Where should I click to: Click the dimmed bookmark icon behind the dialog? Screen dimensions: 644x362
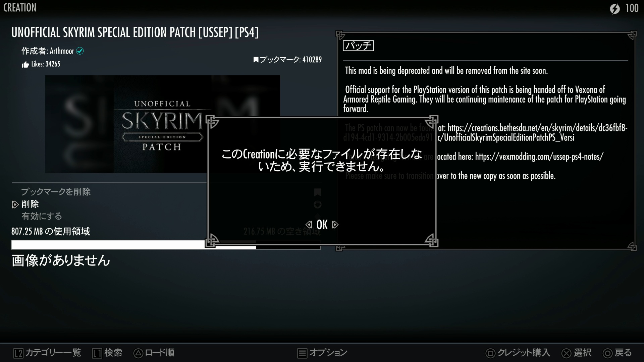(x=317, y=192)
